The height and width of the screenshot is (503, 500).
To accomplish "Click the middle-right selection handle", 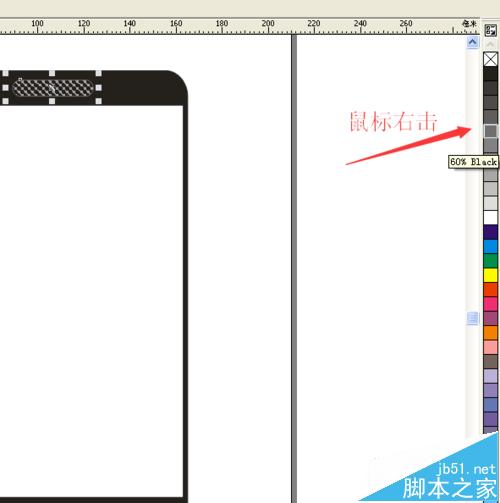I will tap(98, 88).
